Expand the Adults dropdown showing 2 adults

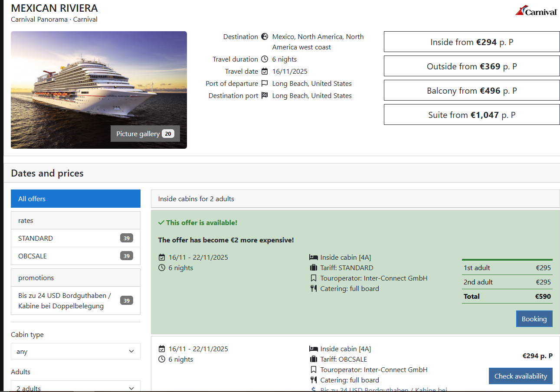75,386
